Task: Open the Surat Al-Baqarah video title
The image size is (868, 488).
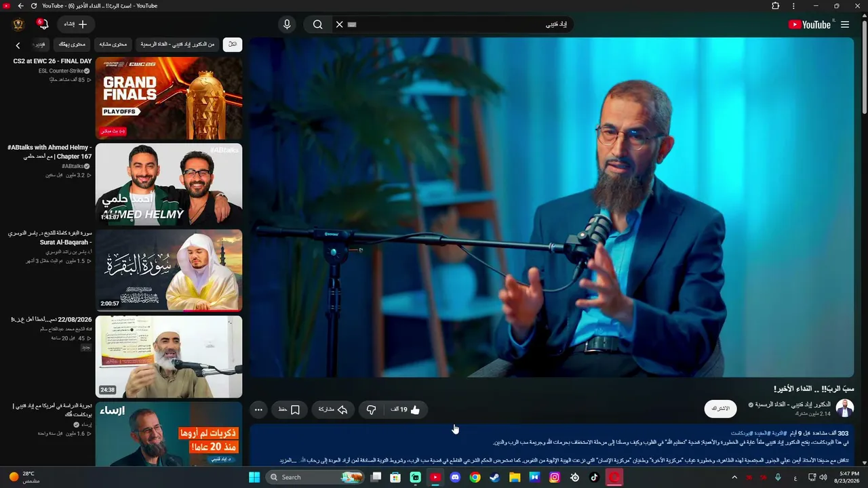Action: pyautogui.click(x=50, y=238)
